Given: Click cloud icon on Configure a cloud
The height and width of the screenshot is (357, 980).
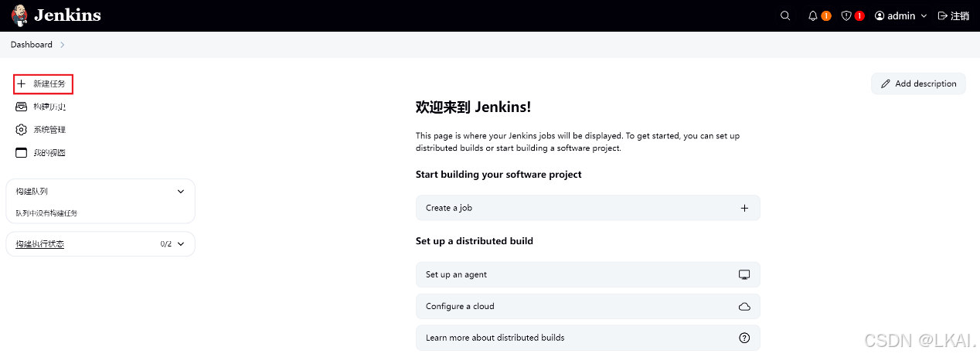Looking at the screenshot, I should click(x=744, y=306).
